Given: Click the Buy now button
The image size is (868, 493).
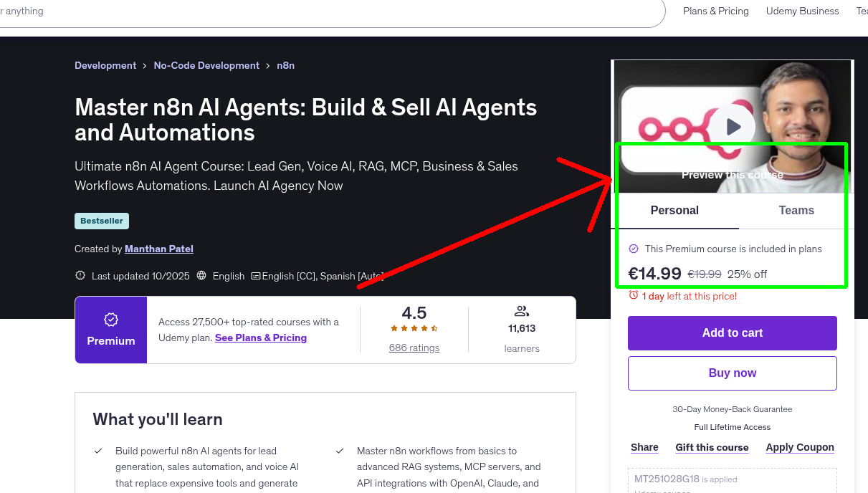Looking at the screenshot, I should (732, 373).
